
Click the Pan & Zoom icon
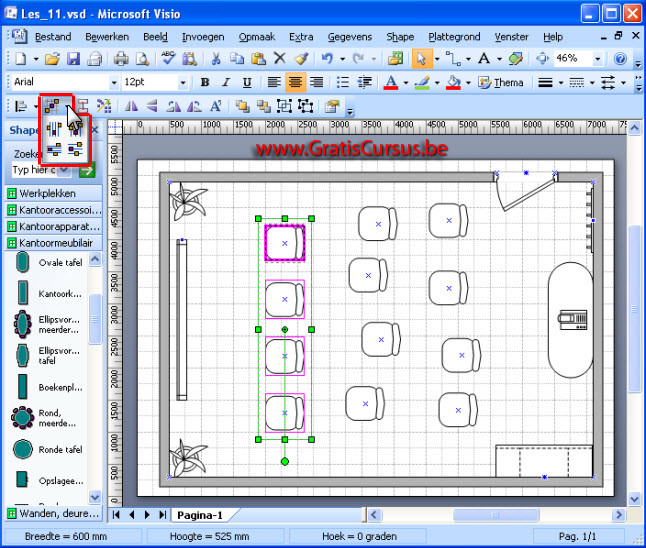[542, 59]
